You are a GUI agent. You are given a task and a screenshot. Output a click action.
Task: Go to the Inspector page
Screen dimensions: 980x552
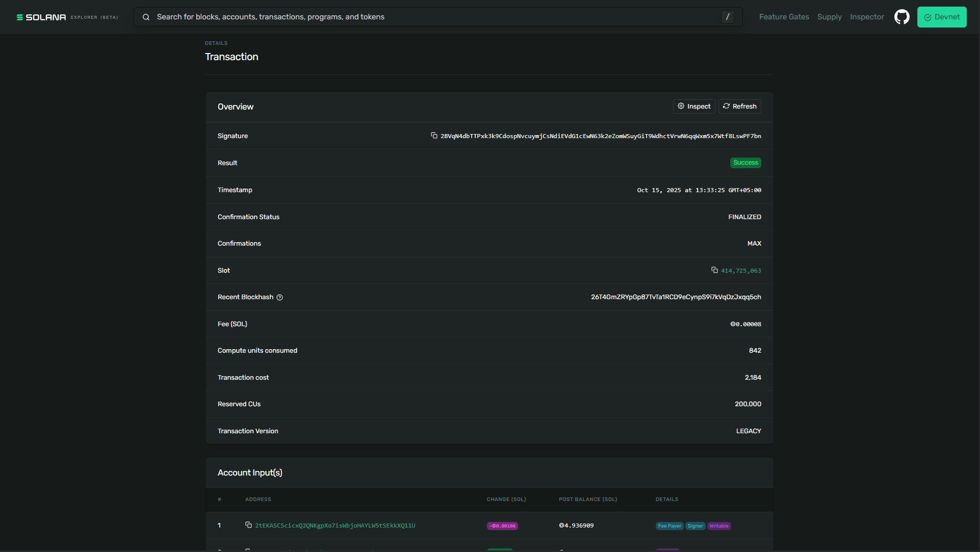867,17
